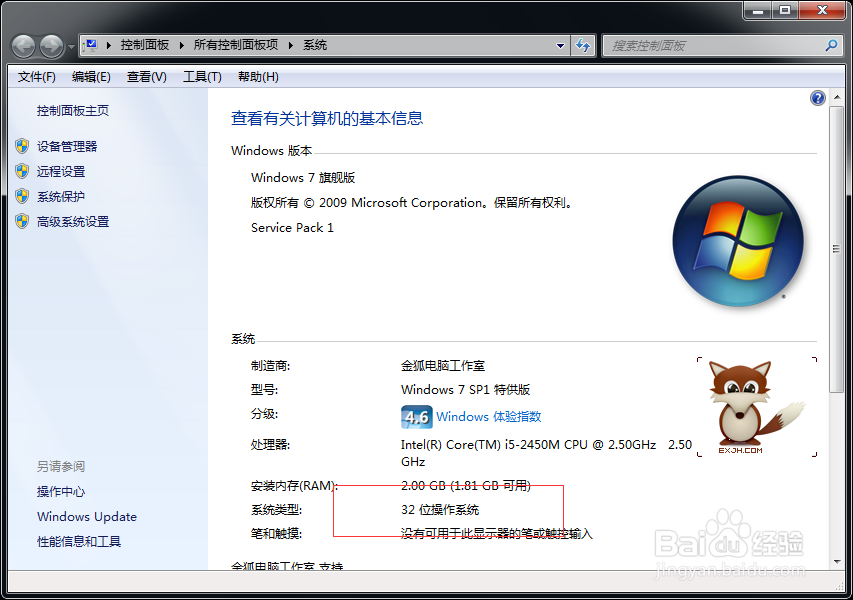This screenshot has width=853, height=600.
Task: Open Windows 体验指数 link
Action: 489,417
